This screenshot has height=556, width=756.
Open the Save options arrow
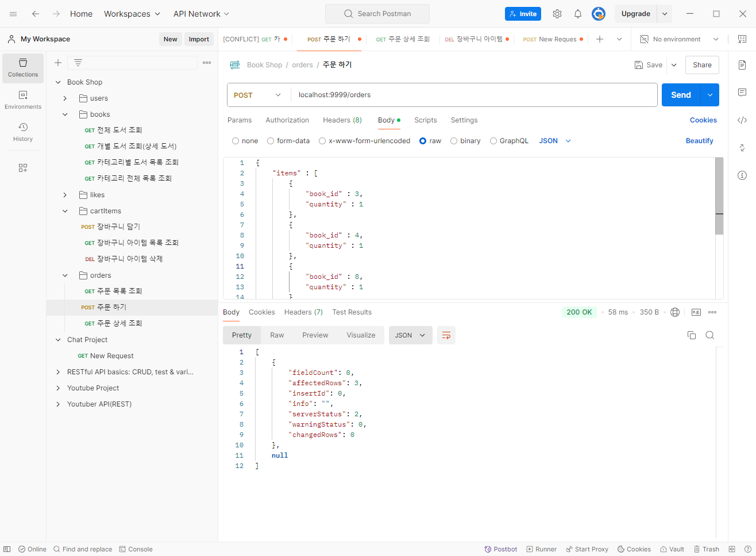(x=674, y=65)
